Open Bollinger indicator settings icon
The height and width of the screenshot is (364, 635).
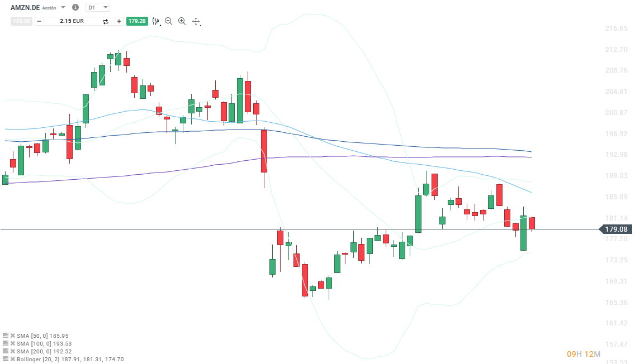pyautogui.click(x=6, y=360)
